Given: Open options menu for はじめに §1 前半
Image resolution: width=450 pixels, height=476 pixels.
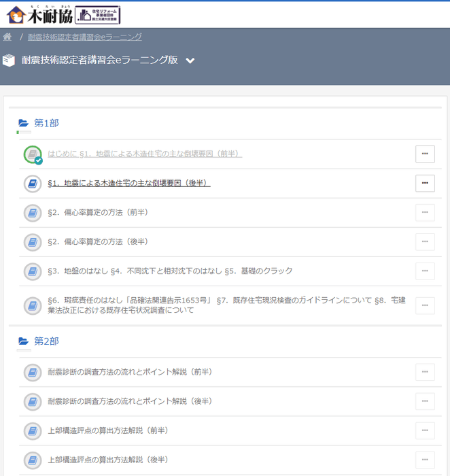Looking at the screenshot, I should pos(425,154).
